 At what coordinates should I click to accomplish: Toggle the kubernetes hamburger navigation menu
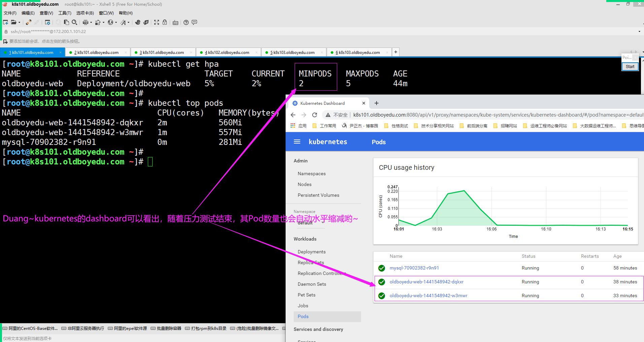click(x=297, y=142)
